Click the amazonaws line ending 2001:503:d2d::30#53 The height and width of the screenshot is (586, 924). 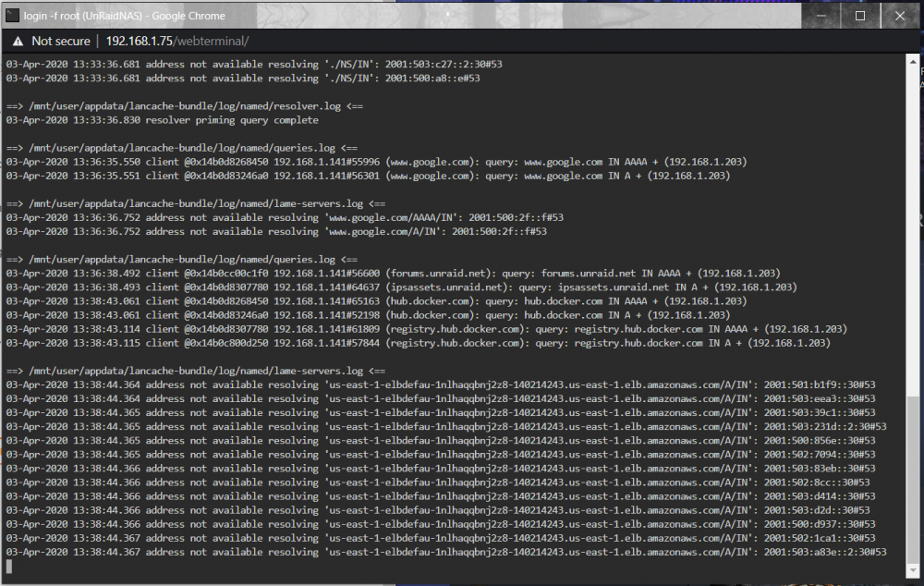[438, 510]
